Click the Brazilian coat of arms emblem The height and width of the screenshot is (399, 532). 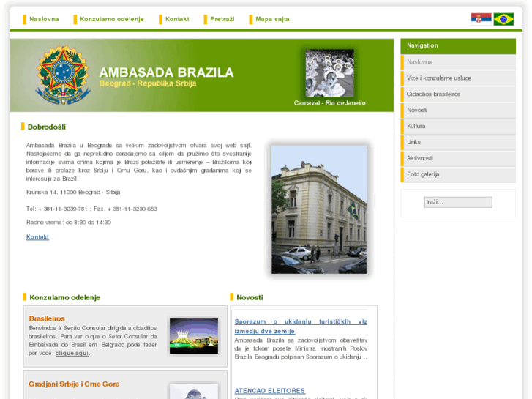tap(63, 75)
